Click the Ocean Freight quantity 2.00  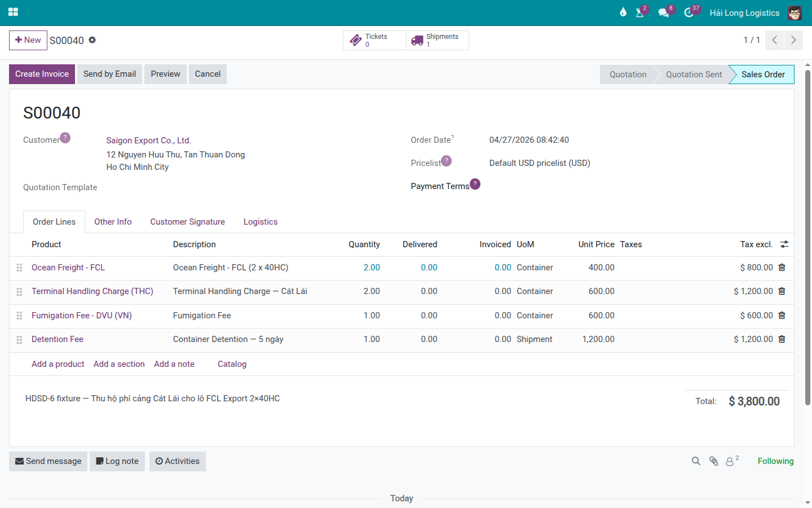372,268
